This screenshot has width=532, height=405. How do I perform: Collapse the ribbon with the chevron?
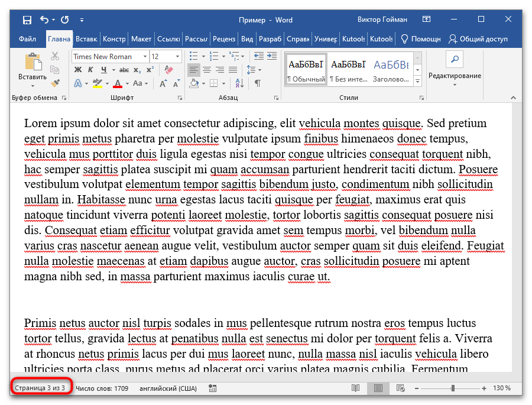coord(513,98)
